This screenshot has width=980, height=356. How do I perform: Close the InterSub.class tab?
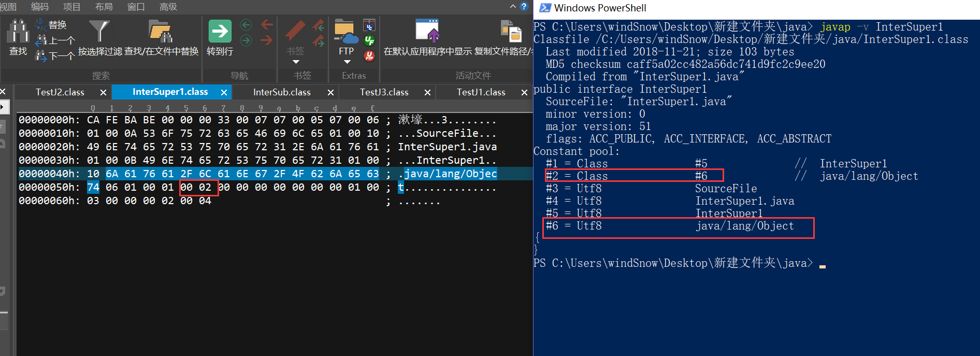point(330,92)
